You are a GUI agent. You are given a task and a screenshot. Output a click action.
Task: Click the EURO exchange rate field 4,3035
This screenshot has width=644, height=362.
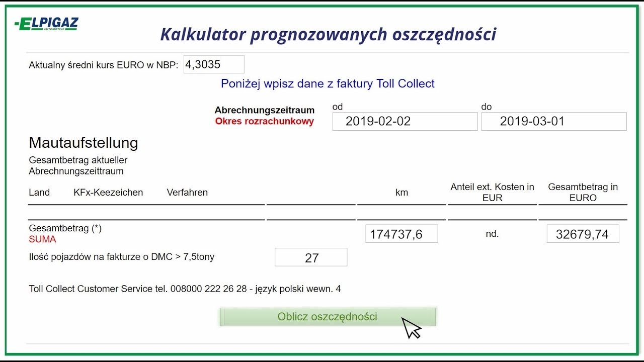tap(214, 64)
